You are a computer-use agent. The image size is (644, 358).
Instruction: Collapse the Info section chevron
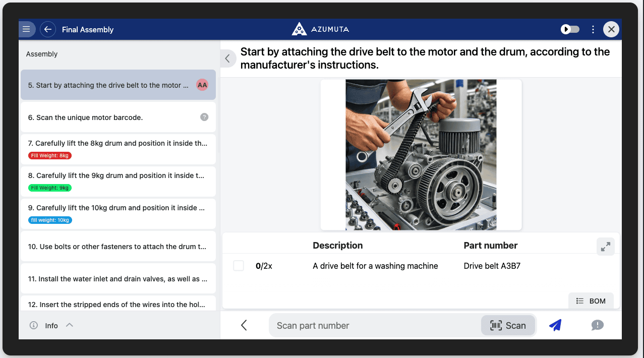pyautogui.click(x=70, y=325)
